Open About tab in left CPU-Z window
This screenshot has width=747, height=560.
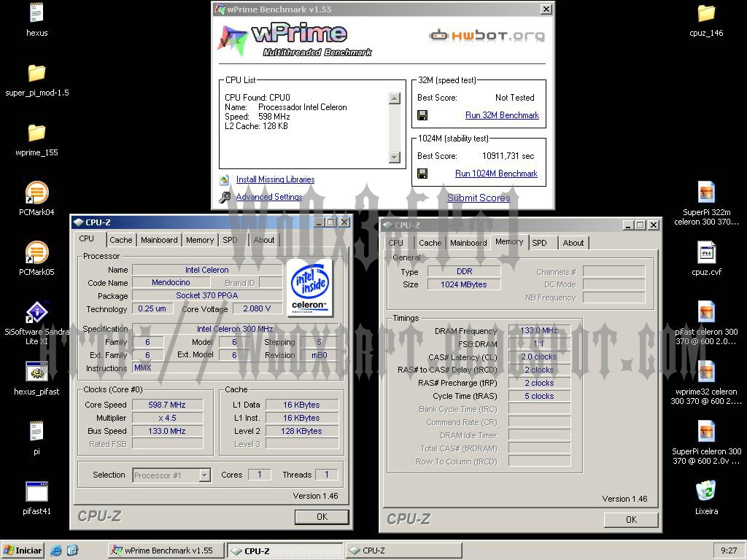(263, 240)
